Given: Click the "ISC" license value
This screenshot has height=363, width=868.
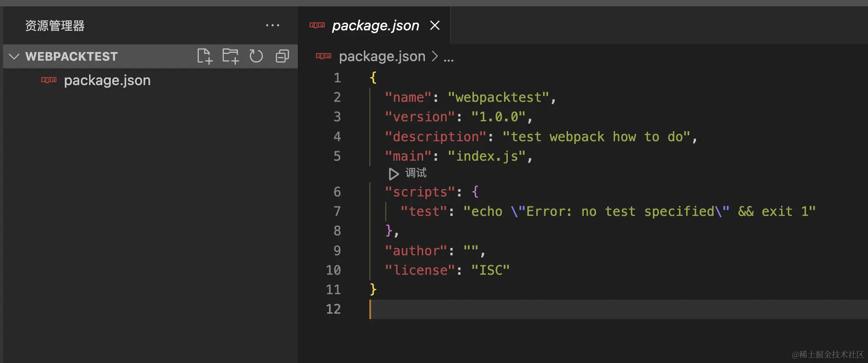Looking at the screenshot, I should 491,270.
